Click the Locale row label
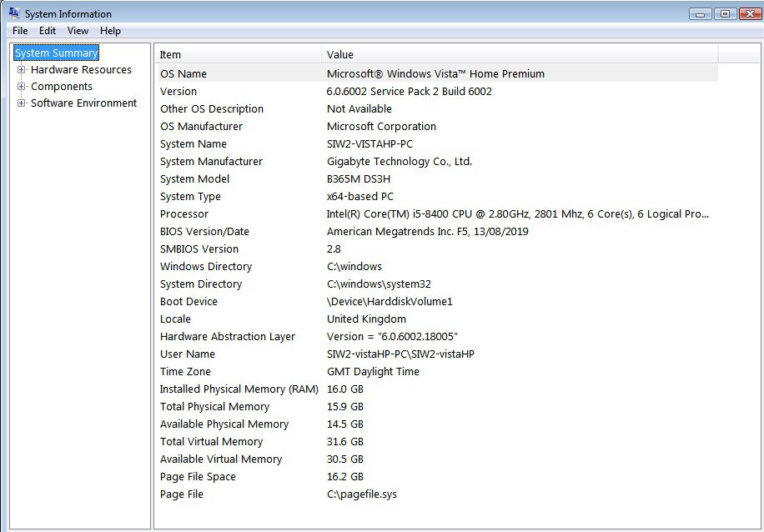 [175, 319]
